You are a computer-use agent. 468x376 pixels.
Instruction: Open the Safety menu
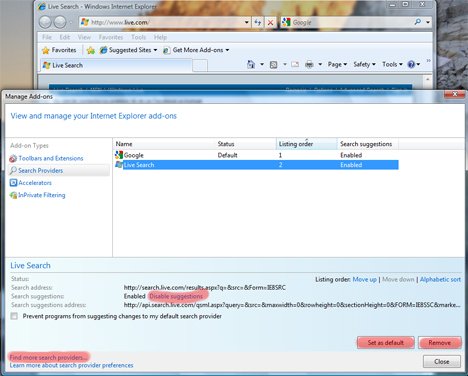[x=364, y=64]
